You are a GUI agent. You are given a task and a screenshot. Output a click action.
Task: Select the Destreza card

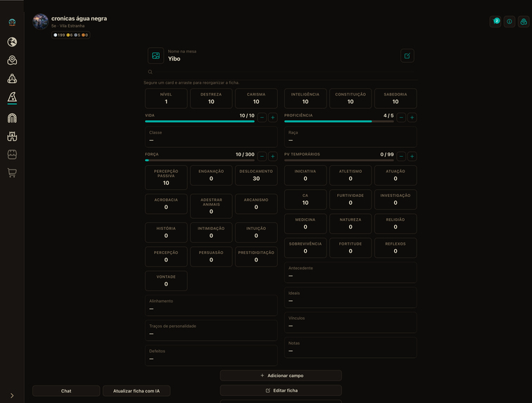211,98
